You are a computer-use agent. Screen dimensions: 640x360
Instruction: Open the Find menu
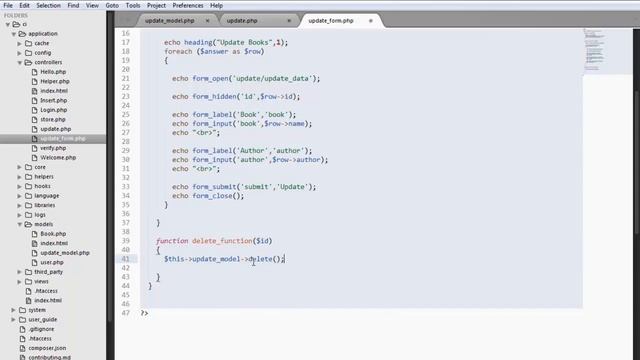73,5
